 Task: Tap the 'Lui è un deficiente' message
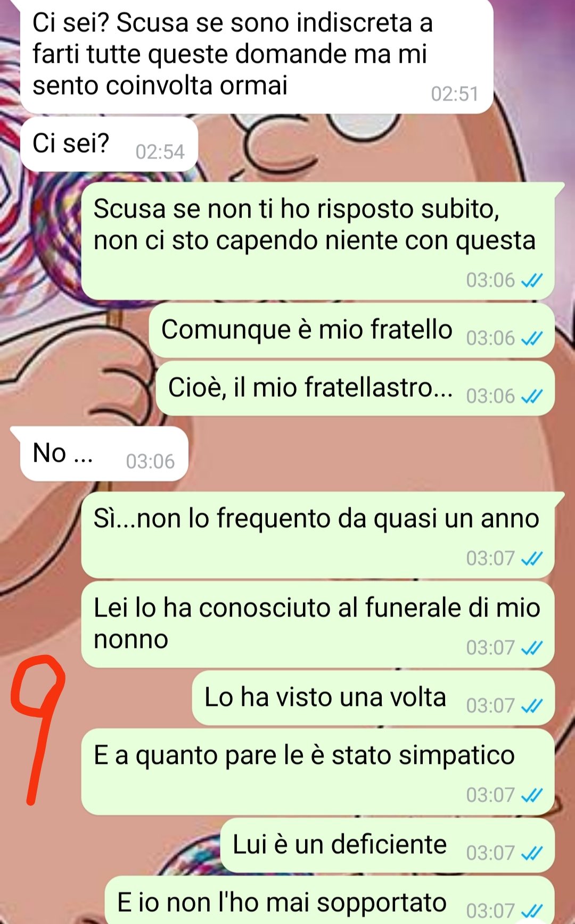[x=387, y=845]
